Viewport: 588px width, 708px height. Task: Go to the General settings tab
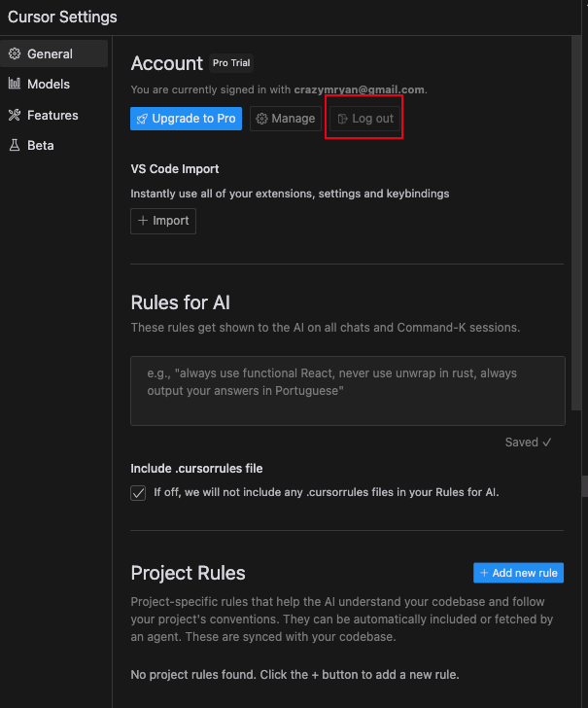pos(50,53)
